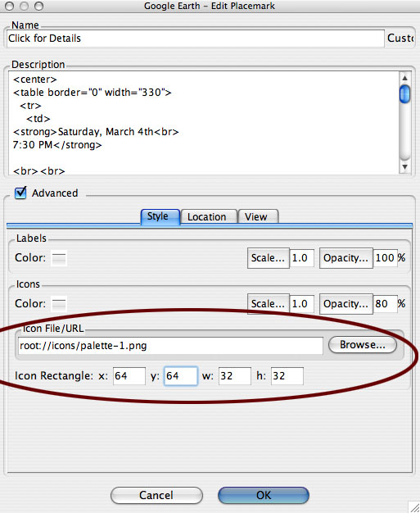Open Labels Scale button
This screenshot has width=420, height=513.
pyautogui.click(x=268, y=258)
